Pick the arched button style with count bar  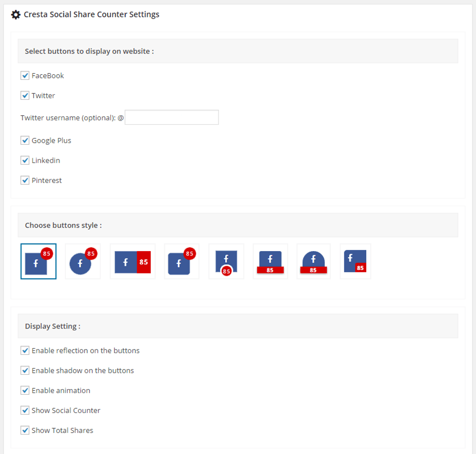pyautogui.click(x=313, y=261)
